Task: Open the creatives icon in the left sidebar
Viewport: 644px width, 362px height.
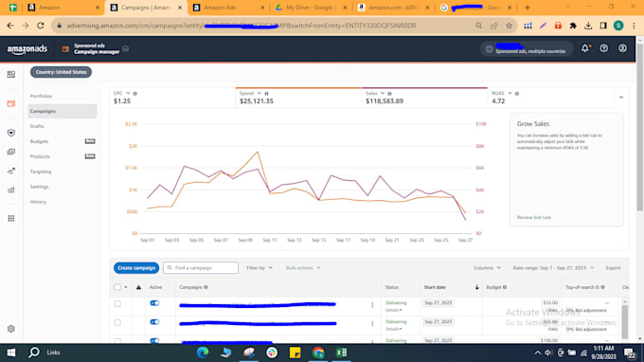Action: (x=11, y=152)
